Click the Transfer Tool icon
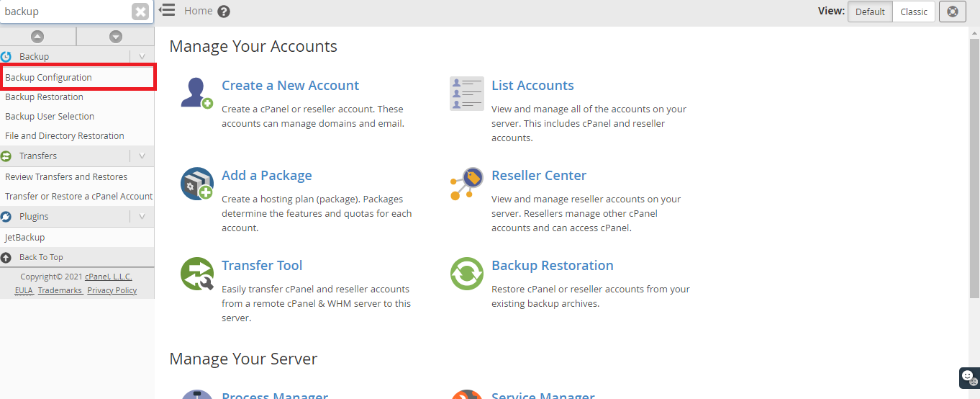This screenshot has height=399, width=980. pos(196,274)
